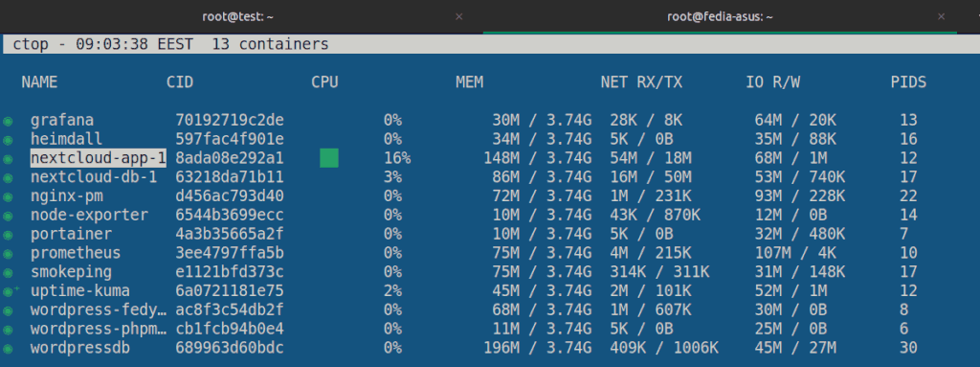Screen dimensions: 980x367
Task: Click container ID 4a3b35665a2f
Action: tap(230, 234)
